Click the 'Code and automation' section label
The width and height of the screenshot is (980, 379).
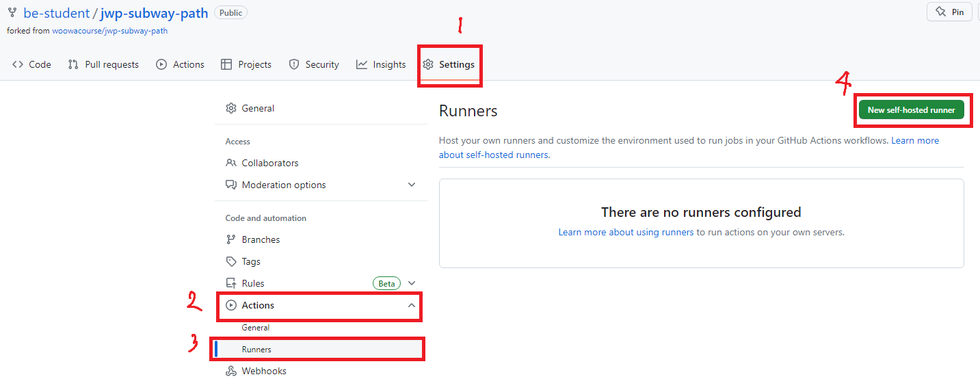pos(266,218)
